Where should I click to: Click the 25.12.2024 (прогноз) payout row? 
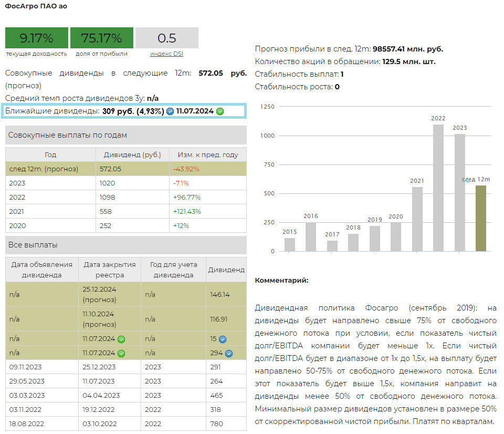pyautogui.click(x=125, y=295)
